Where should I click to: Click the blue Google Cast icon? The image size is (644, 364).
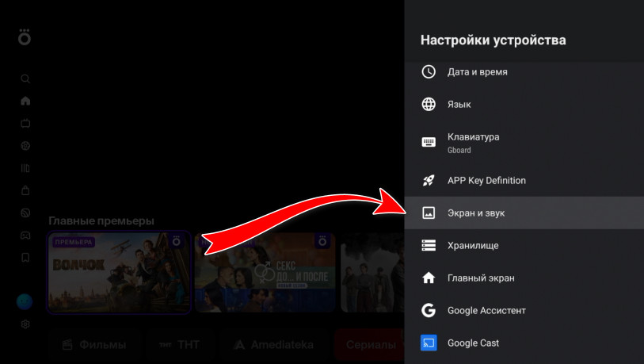coord(429,343)
